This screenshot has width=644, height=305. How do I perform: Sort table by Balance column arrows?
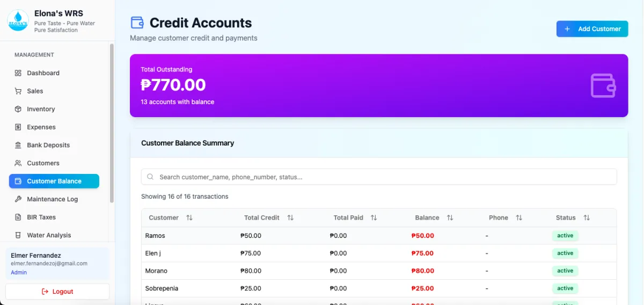(450, 217)
